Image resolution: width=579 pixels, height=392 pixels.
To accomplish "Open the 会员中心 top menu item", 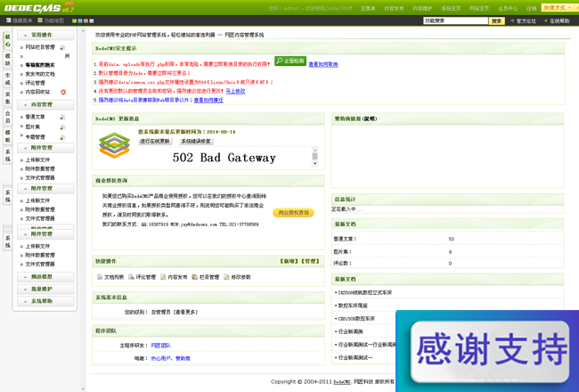I will click(508, 8).
